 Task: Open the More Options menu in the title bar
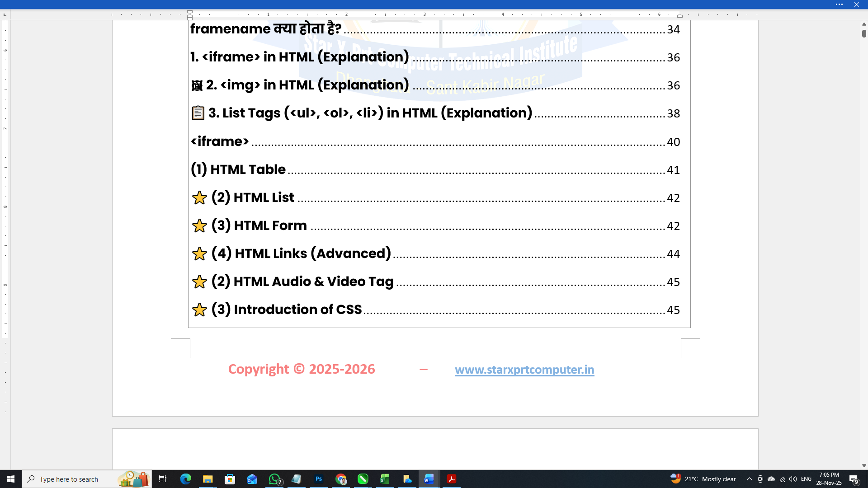[840, 5]
